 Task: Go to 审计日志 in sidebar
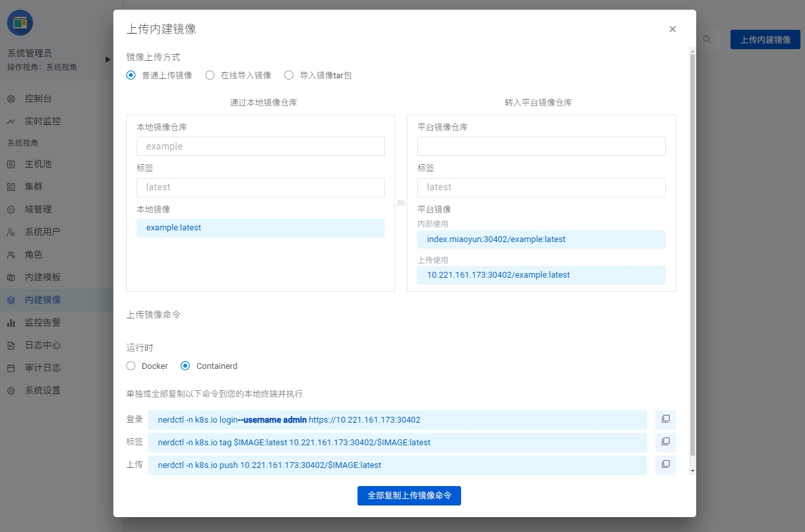43,368
